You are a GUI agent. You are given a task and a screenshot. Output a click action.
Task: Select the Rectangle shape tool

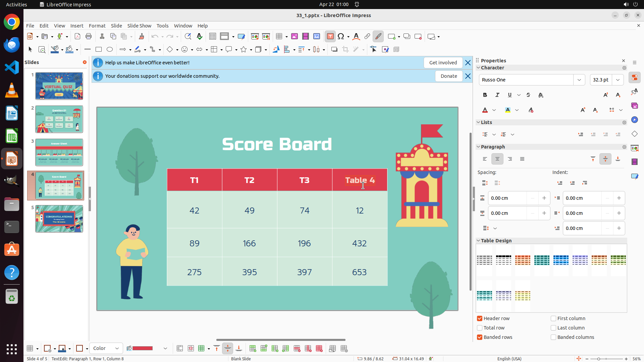tap(99, 50)
